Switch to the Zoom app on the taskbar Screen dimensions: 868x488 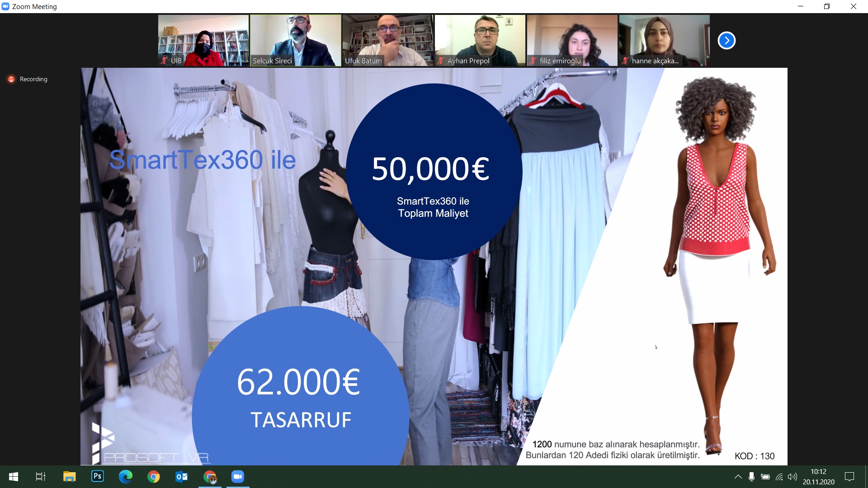tap(238, 477)
